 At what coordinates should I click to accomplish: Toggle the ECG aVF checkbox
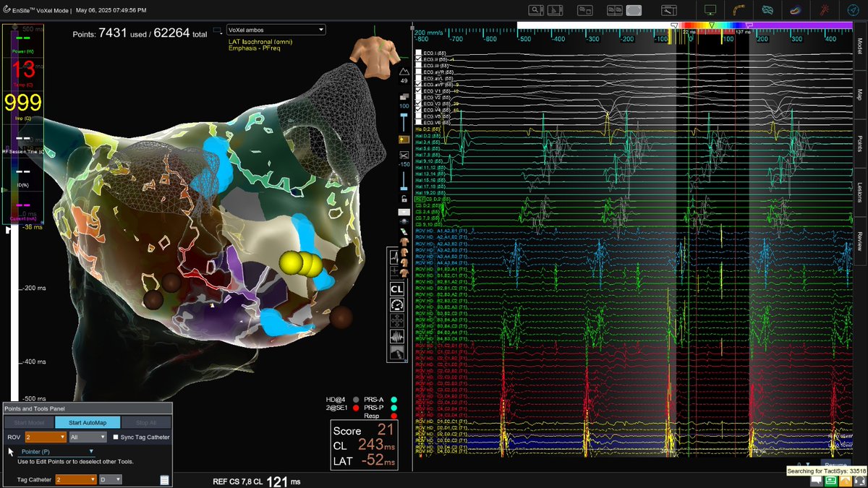tap(420, 85)
